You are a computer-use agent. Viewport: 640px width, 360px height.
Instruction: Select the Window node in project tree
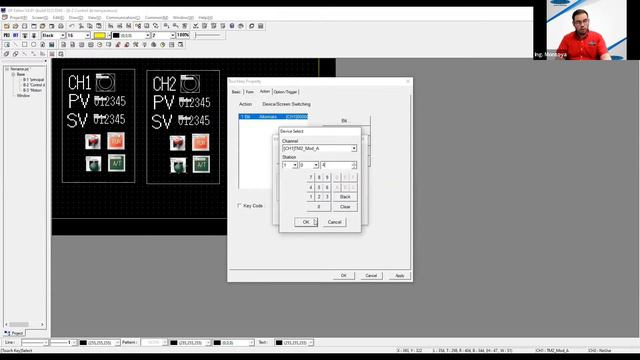23,96
